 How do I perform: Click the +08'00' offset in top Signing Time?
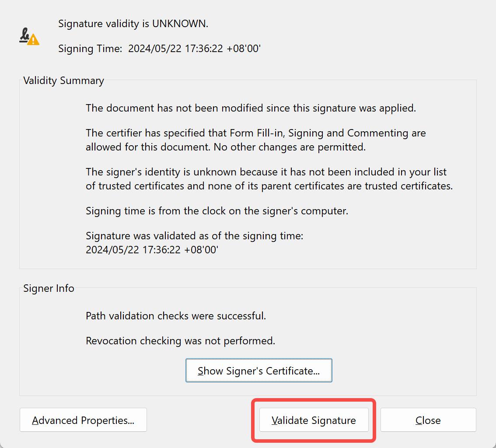[x=244, y=49]
